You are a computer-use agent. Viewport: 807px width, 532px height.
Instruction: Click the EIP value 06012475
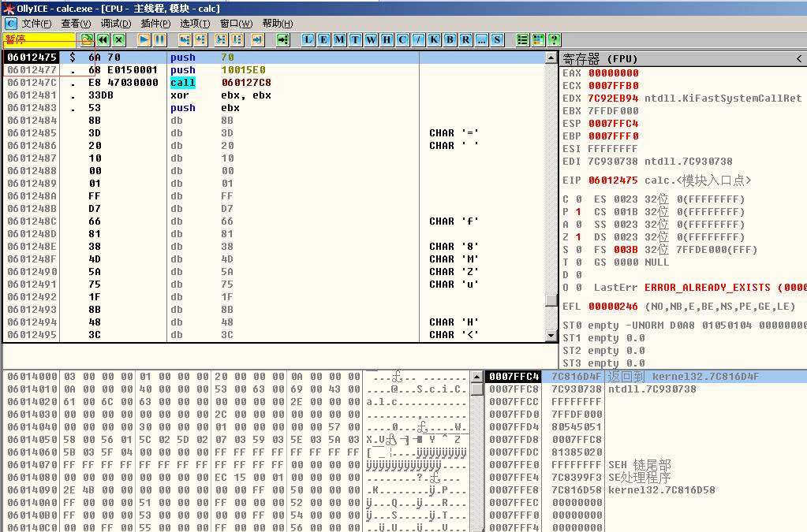click(614, 180)
